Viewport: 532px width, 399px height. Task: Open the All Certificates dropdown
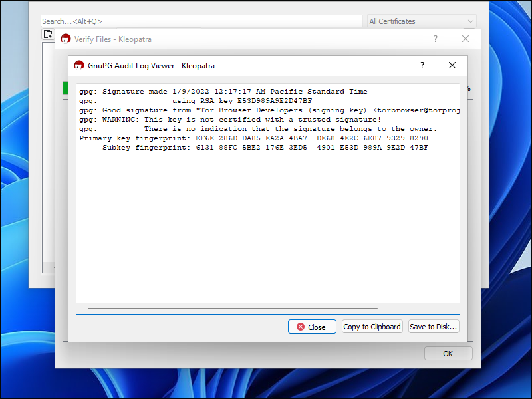click(x=422, y=21)
